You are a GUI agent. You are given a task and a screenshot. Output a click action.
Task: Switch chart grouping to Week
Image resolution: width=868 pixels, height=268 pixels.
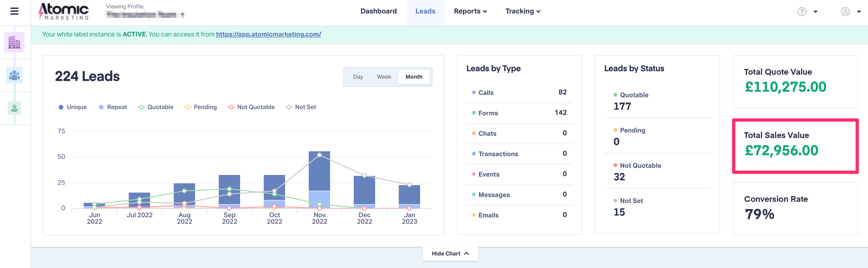[384, 77]
